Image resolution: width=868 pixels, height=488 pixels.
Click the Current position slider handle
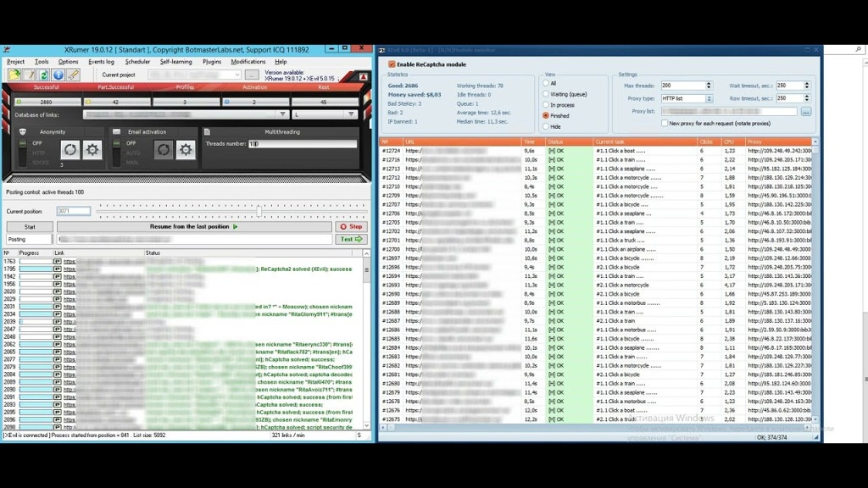[259, 211]
